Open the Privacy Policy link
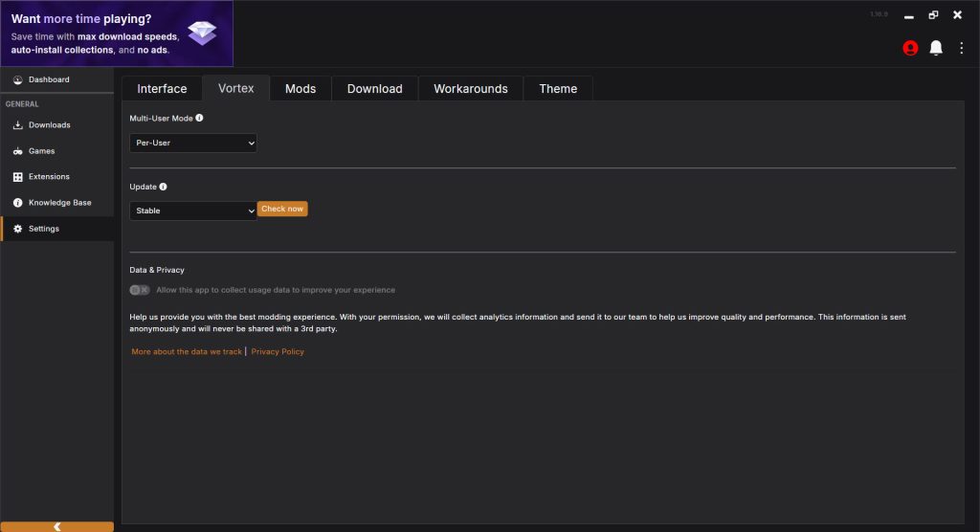 pyautogui.click(x=278, y=352)
